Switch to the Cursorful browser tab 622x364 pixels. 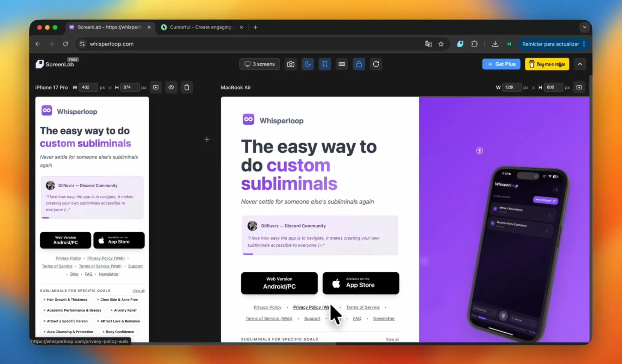[202, 27]
